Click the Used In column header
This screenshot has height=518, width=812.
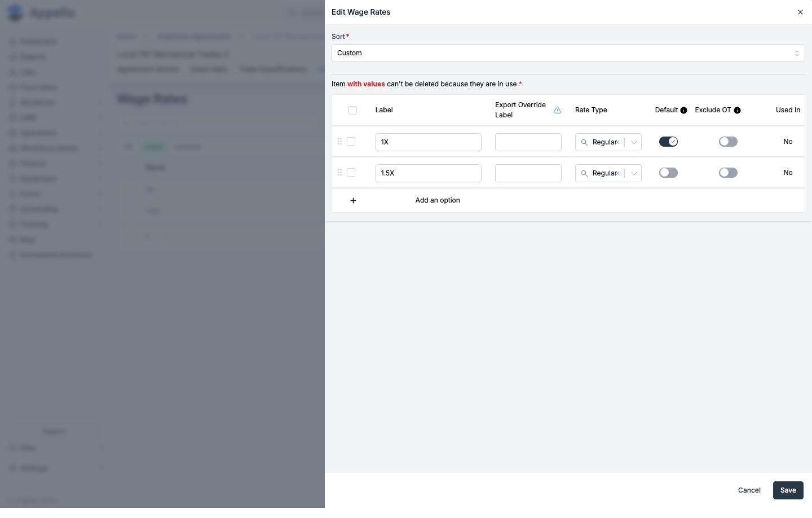[788, 110]
